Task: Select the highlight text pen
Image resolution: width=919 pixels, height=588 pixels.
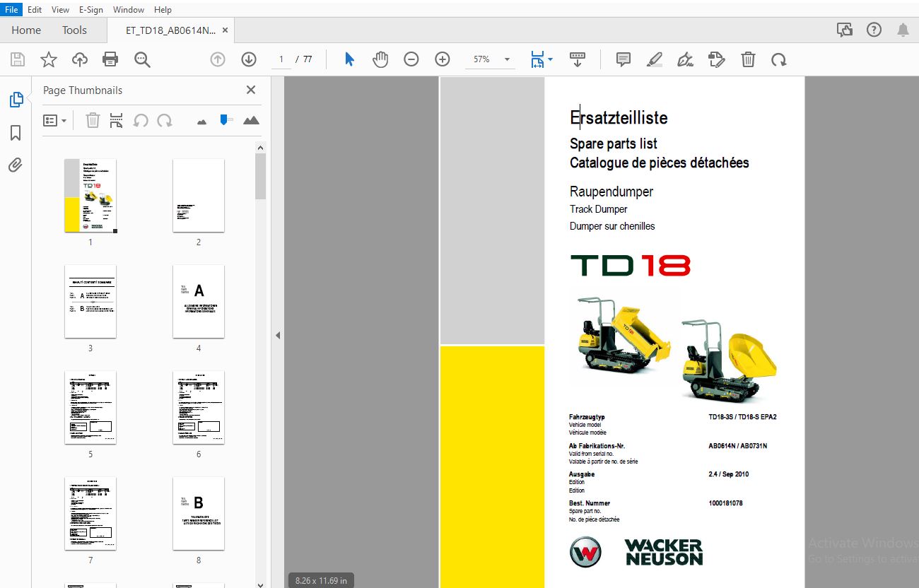Action: [655, 59]
